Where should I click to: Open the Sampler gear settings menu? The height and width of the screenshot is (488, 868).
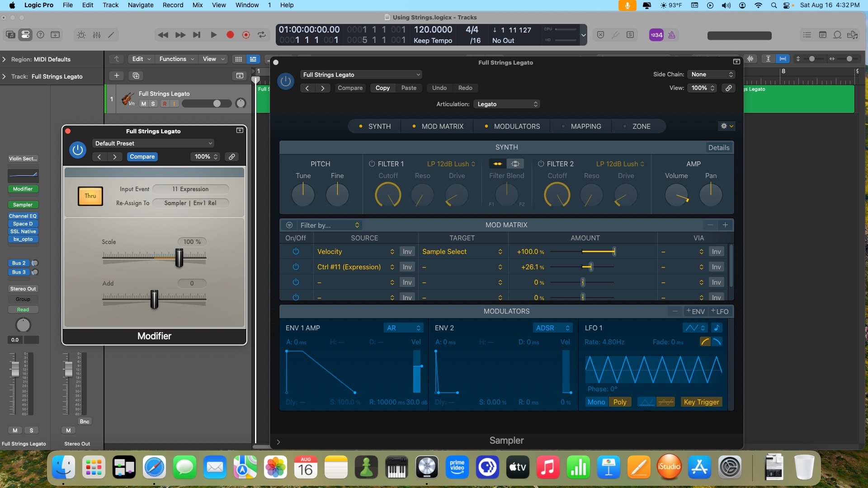(726, 126)
